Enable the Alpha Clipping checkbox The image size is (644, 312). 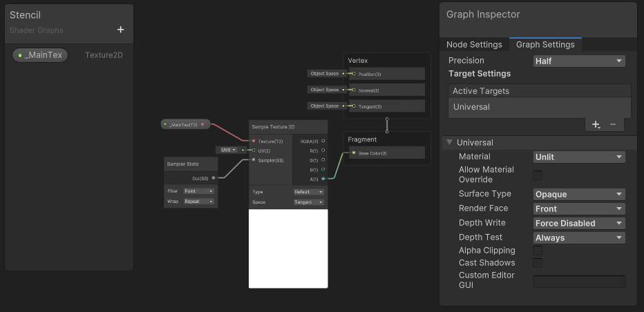pos(537,251)
